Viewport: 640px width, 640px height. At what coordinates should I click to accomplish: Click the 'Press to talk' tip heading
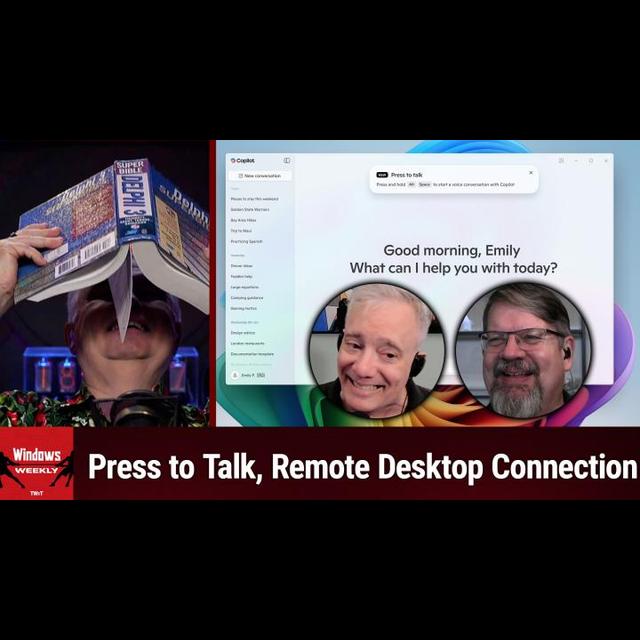pos(407,175)
